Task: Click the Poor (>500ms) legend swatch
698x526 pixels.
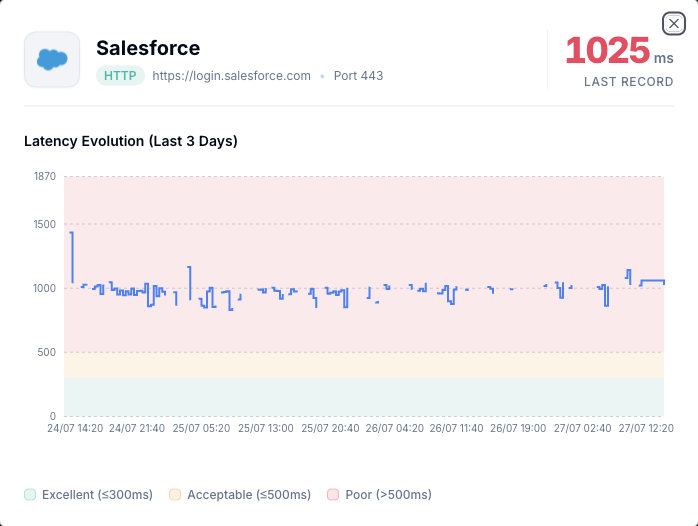Action: [x=333, y=494]
